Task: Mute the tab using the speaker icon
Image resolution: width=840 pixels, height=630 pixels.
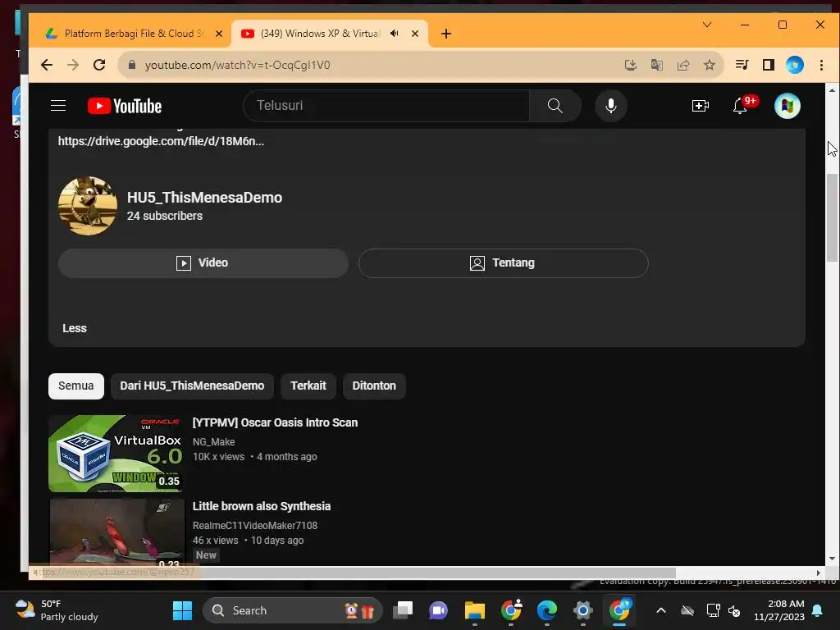Action: (395, 33)
